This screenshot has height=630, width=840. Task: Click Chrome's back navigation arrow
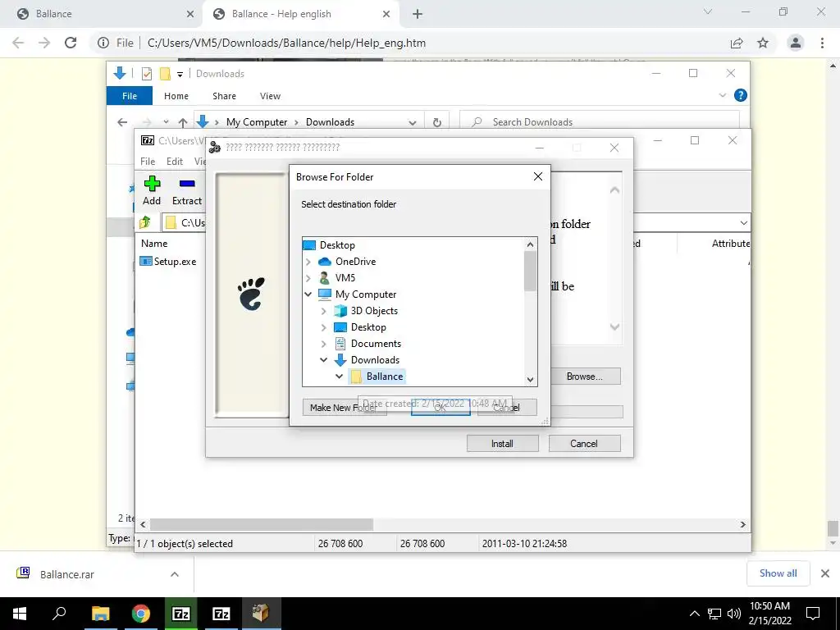coord(18,43)
